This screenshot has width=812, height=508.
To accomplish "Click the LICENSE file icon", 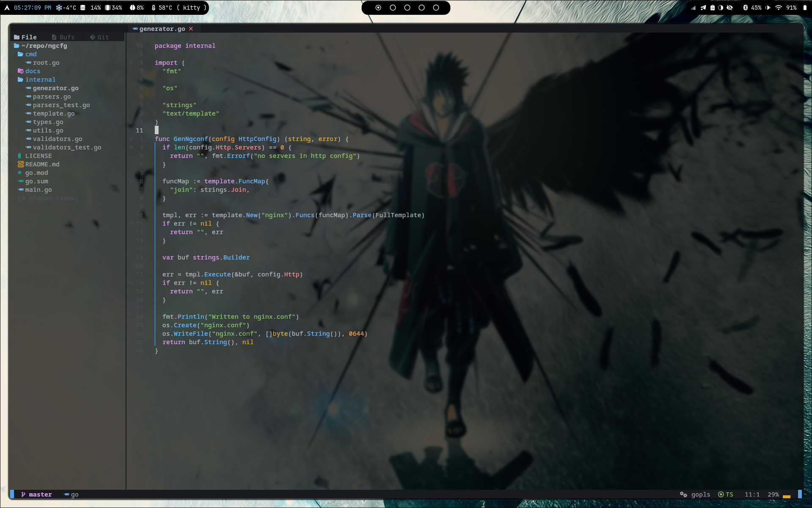I will (19, 156).
